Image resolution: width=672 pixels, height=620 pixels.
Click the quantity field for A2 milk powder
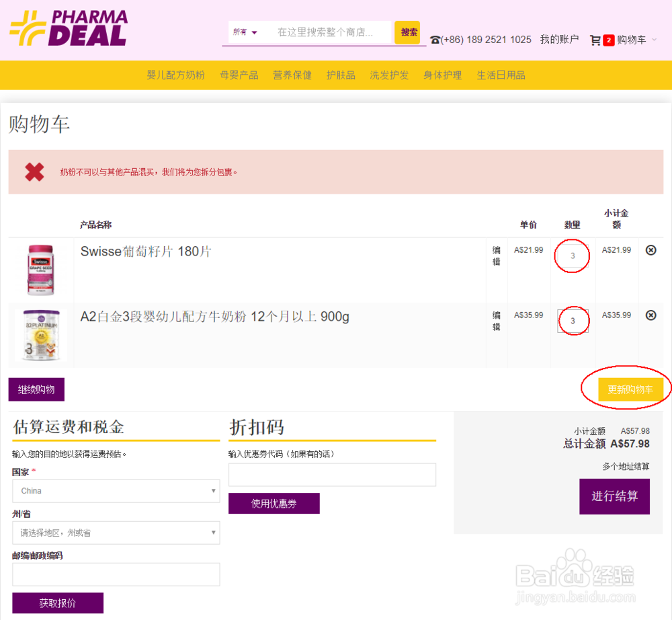coord(573,321)
